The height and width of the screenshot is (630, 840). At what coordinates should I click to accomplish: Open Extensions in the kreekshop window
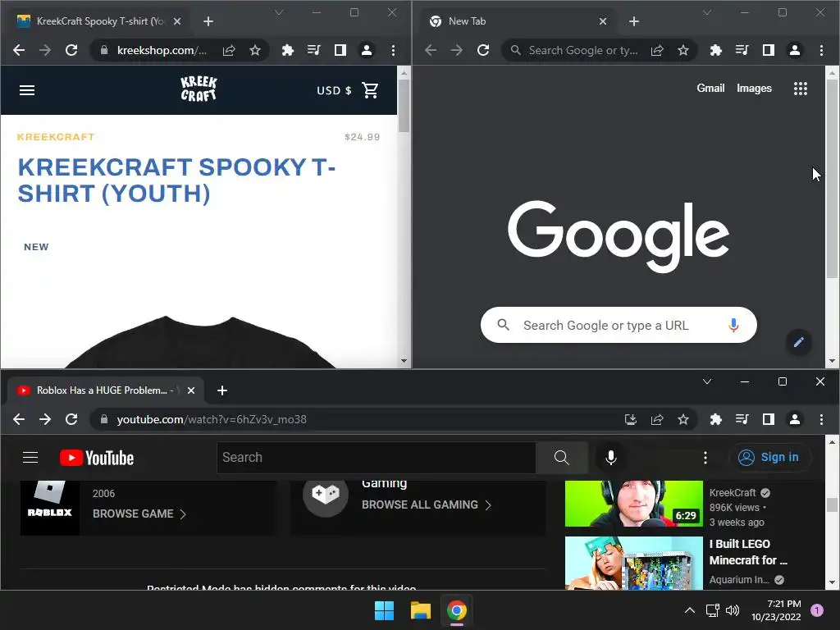coord(288,50)
